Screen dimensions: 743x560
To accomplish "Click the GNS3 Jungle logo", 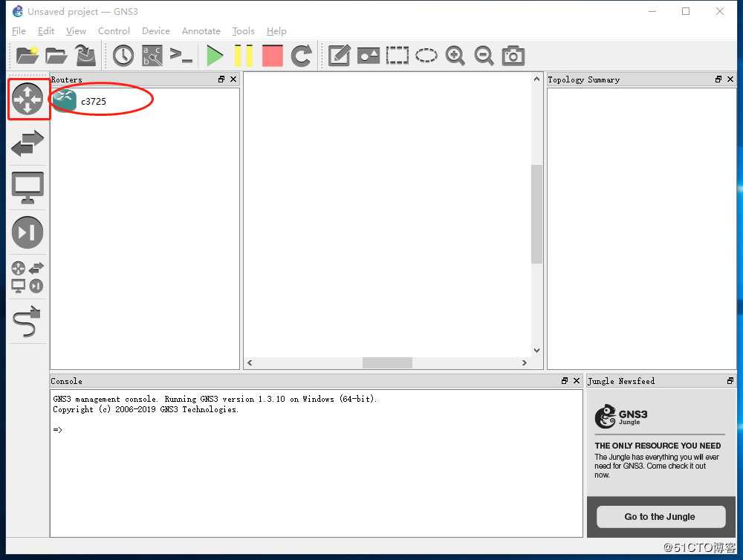I will tap(621, 417).
